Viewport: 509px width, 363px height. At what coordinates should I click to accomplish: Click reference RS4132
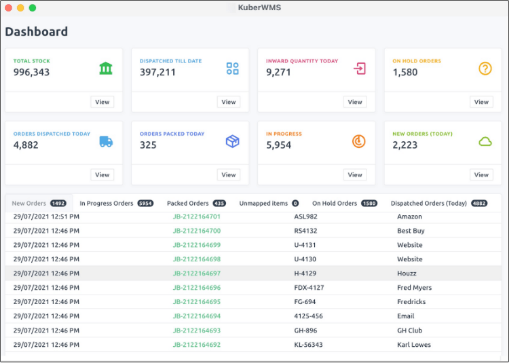(x=306, y=231)
